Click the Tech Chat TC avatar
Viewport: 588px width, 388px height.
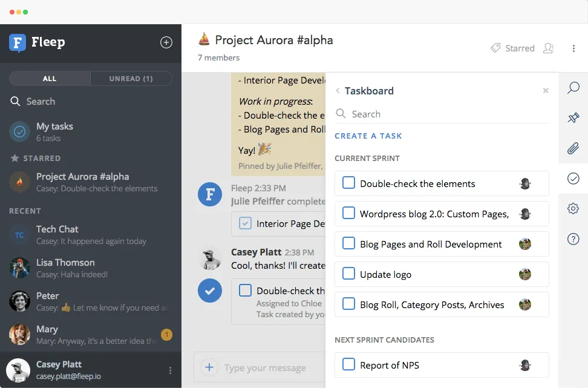pos(19,235)
